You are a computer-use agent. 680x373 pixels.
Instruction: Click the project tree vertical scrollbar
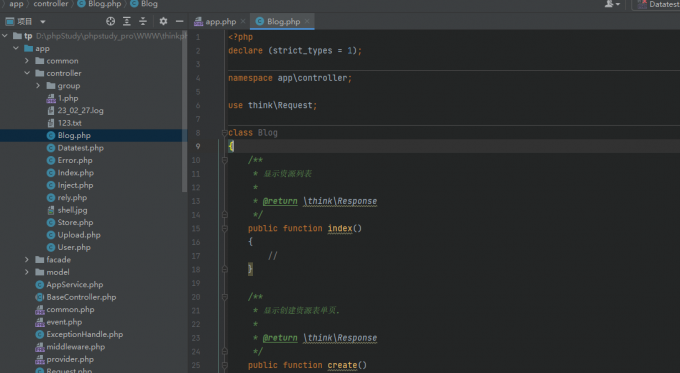click(184, 112)
